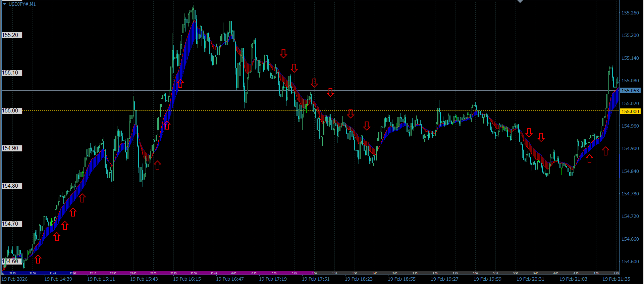Click the 21:15 mark on the blue session bar
This screenshot has width=644, height=284.
(x=12, y=273)
